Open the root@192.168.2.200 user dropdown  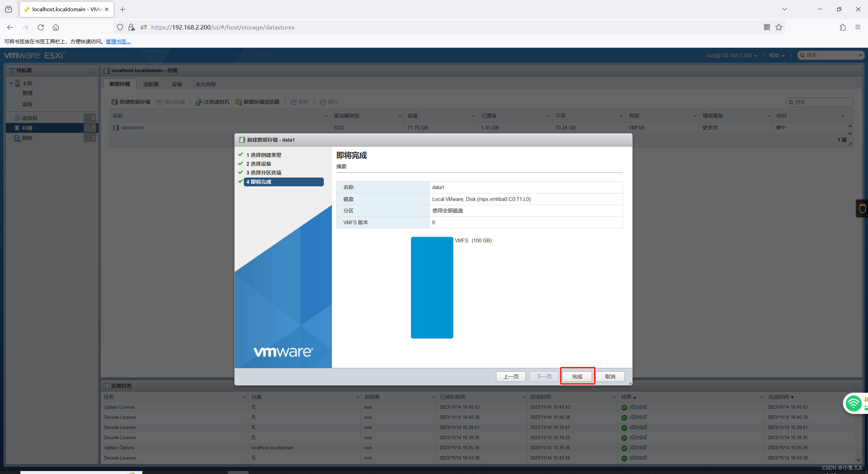731,55
